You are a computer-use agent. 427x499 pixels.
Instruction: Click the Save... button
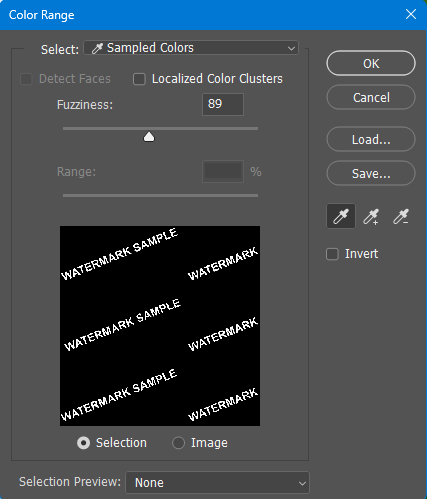click(x=371, y=173)
